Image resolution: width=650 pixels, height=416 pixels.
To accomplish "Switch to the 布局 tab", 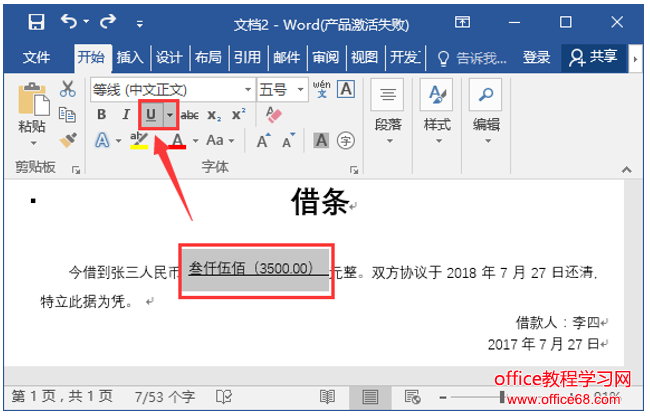I will coord(208,57).
